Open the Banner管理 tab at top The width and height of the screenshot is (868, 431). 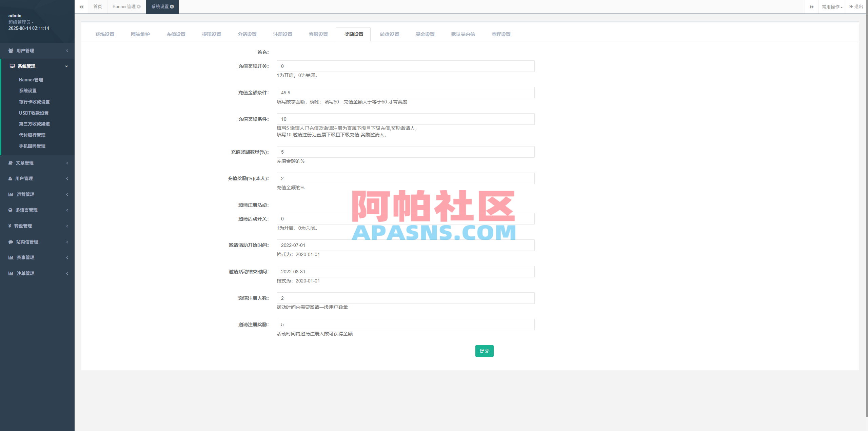(124, 6)
